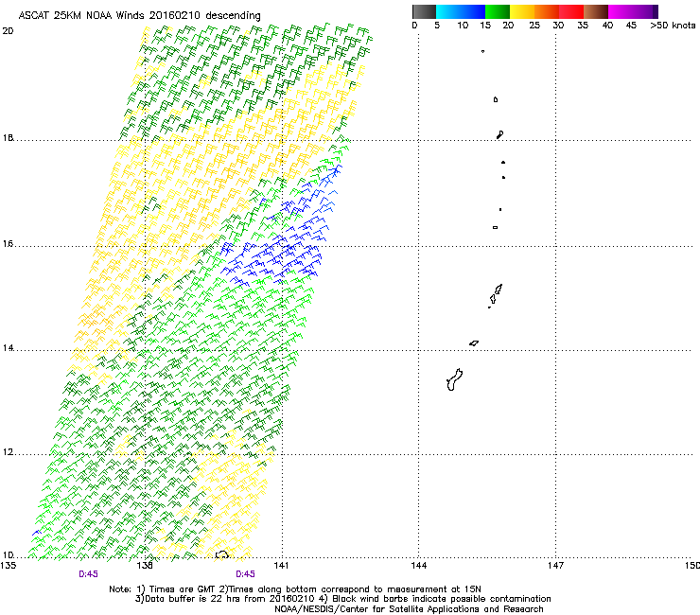Click the longitude 135 axis label
Viewport: 700px width, 615px height.
click(x=9, y=566)
